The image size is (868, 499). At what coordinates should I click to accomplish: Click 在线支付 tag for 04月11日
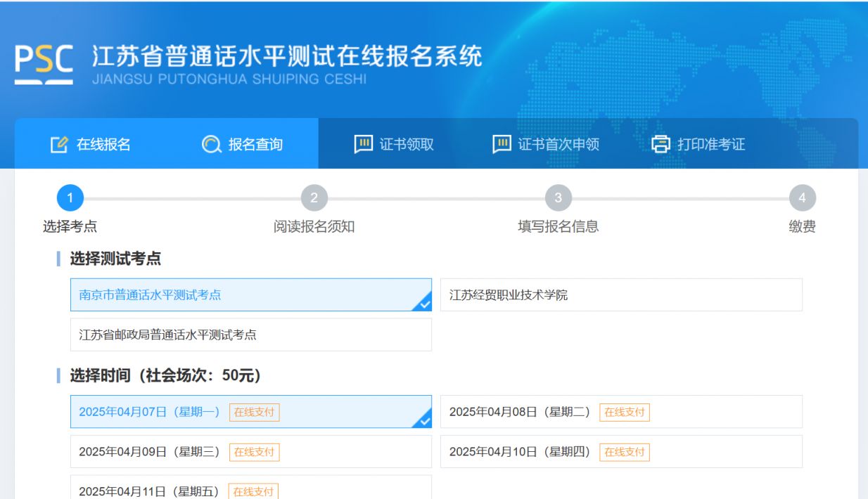point(254,491)
